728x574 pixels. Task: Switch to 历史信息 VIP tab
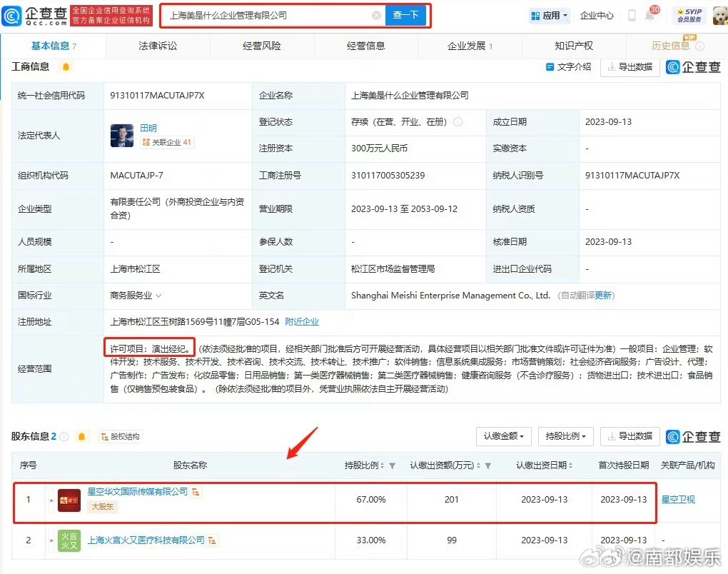tap(670, 45)
